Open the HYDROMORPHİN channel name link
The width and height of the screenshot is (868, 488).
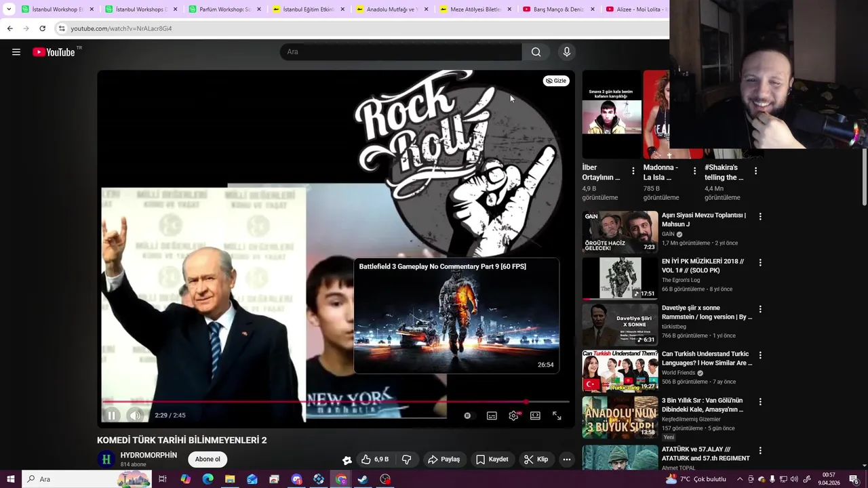coord(149,455)
